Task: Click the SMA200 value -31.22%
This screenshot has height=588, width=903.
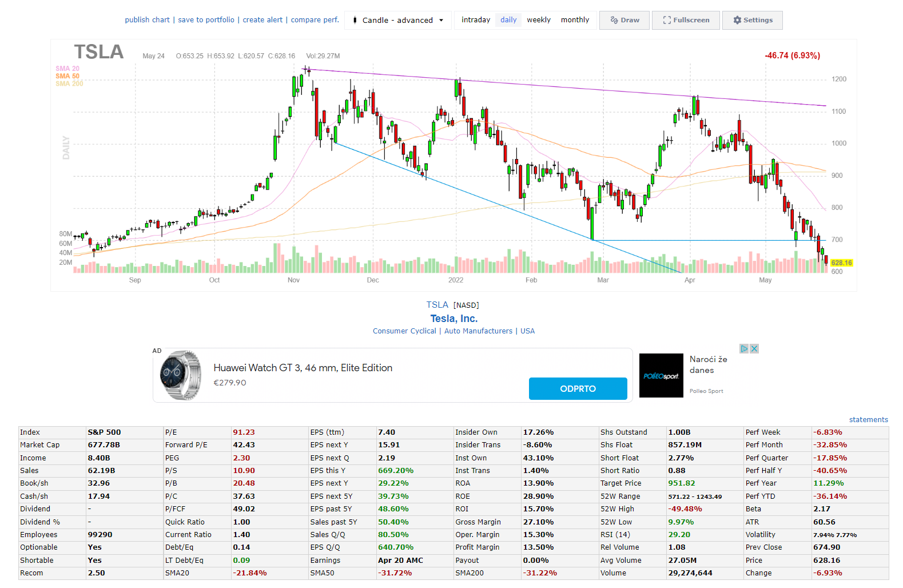Action: click(x=540, y=573)
